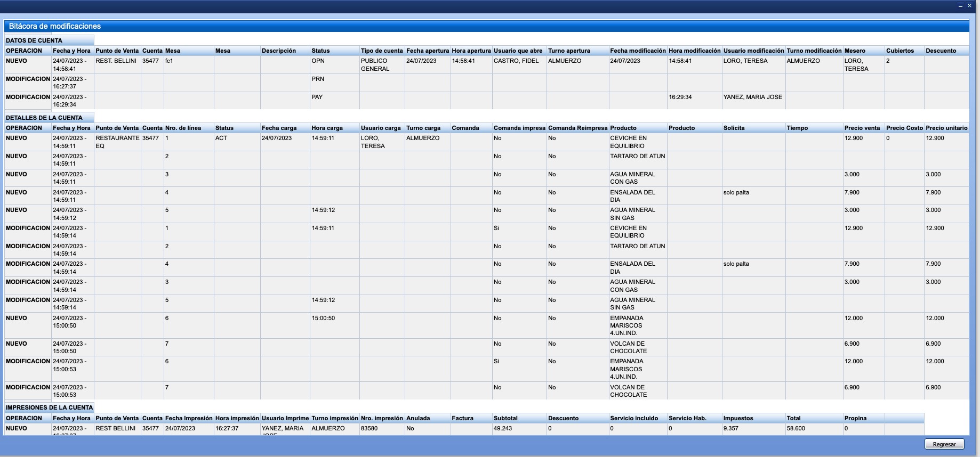This screenshot has width=980, height=457.
Task: Click the 'Hora impresión' column header
Action: (237, 418)
